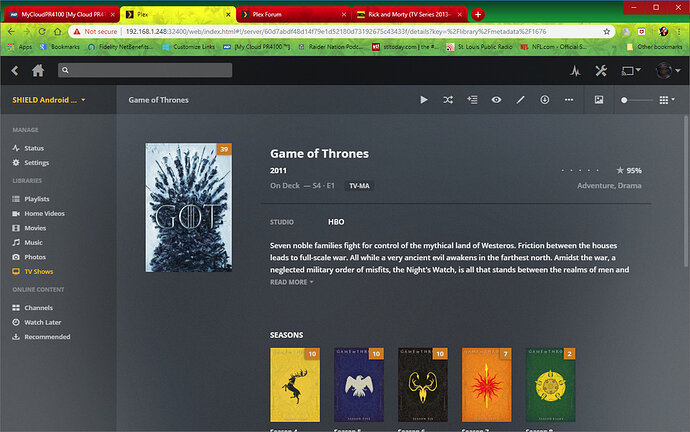Open the St. Louis Public Radio bookmark
The image size is (690, 432).
click(x=479, y=47)
